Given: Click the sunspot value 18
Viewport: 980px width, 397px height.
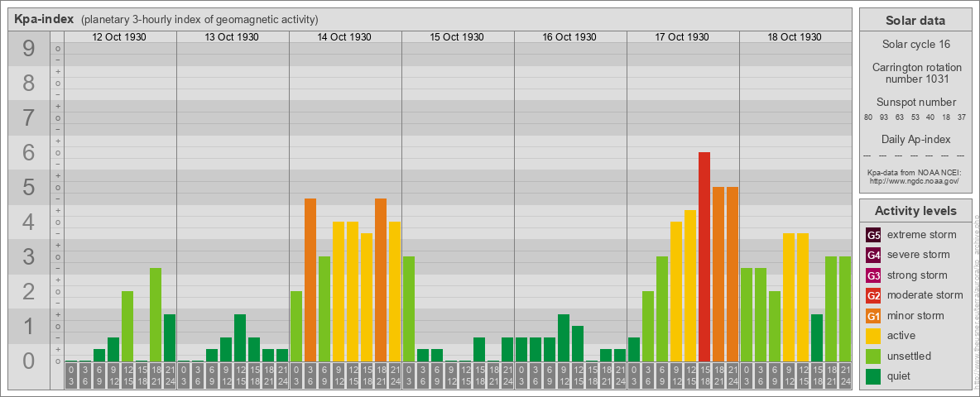Looking at the screenshot, I should click(x=946, y=117).
